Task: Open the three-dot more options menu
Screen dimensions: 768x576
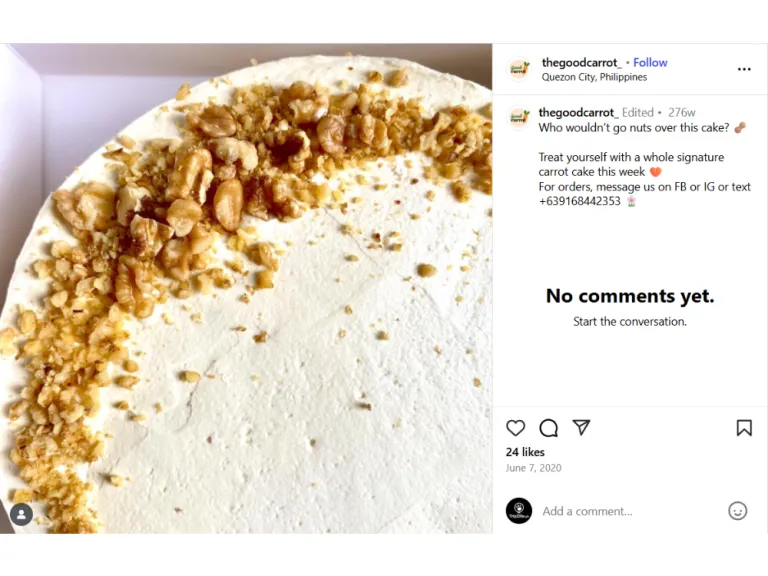Action: click(x=744, y=69)
